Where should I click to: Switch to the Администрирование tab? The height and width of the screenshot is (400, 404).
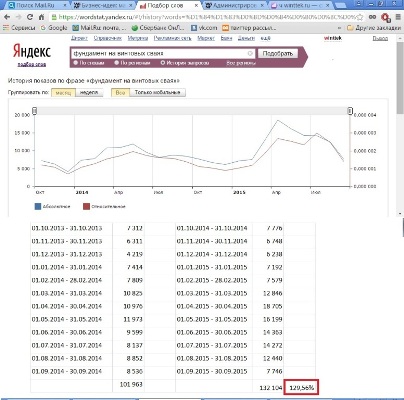[x=234, y=5]
